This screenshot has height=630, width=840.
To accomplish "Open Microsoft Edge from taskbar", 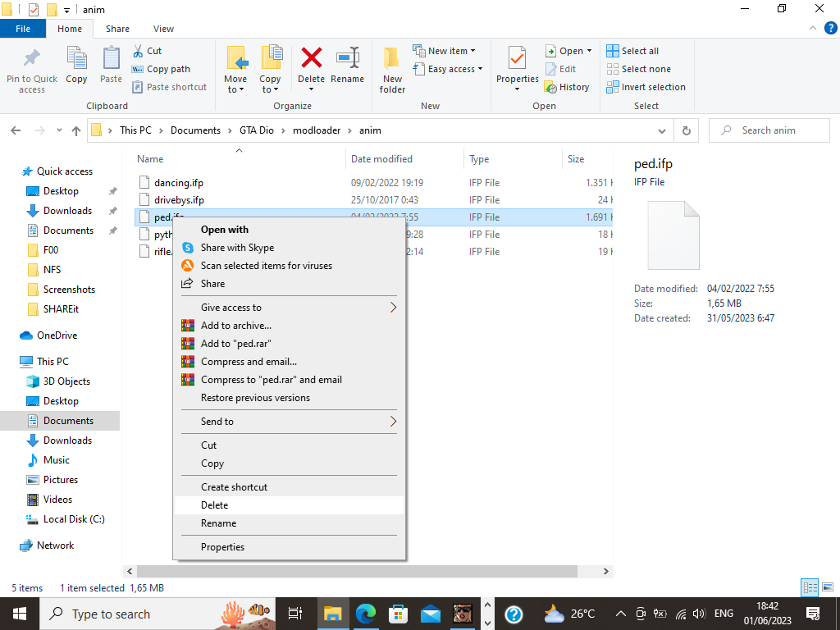I will click(366, 614).
